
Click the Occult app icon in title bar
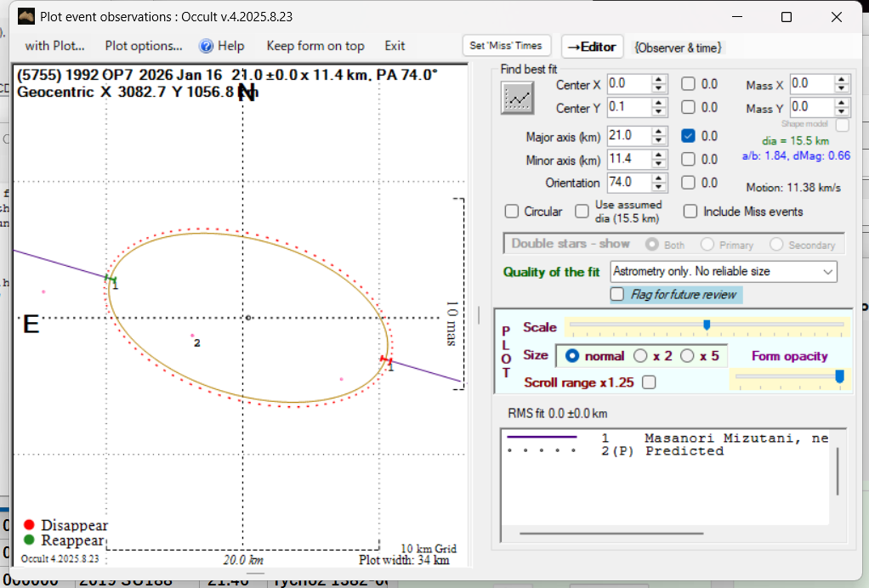[x=26, y=15]
